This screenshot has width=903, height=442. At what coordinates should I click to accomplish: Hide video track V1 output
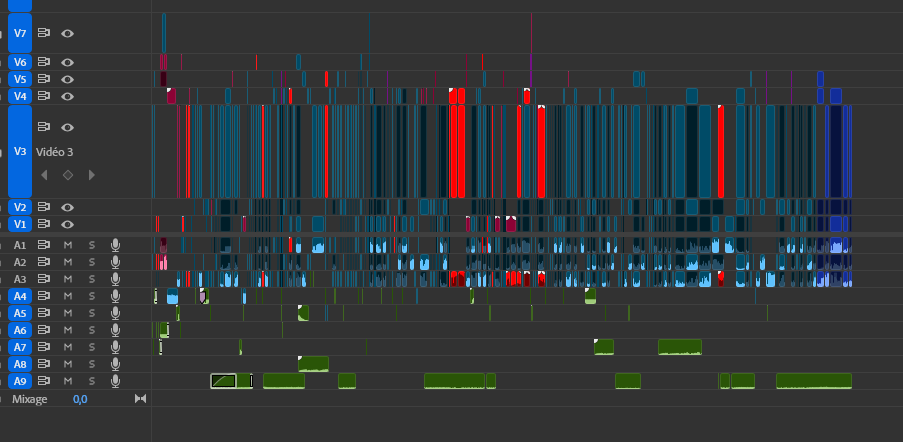67,224
